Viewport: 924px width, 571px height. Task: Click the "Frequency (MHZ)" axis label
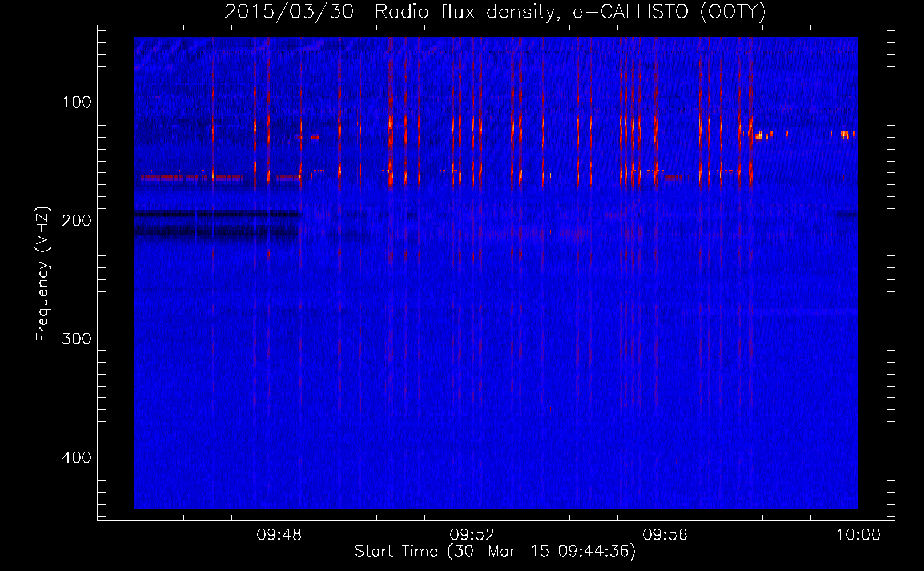tap(43, 274)
